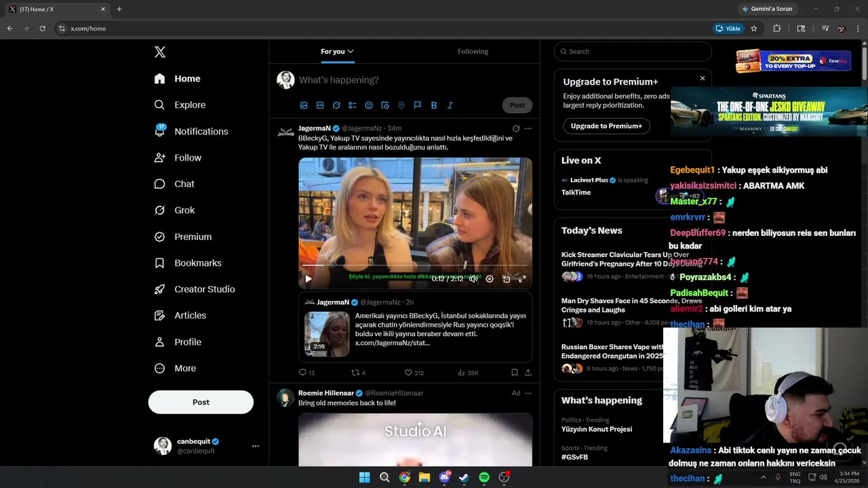This screenshot has height=488, width=868.
Task: Apply italic formatting in composer
Action: coord(450,105)
